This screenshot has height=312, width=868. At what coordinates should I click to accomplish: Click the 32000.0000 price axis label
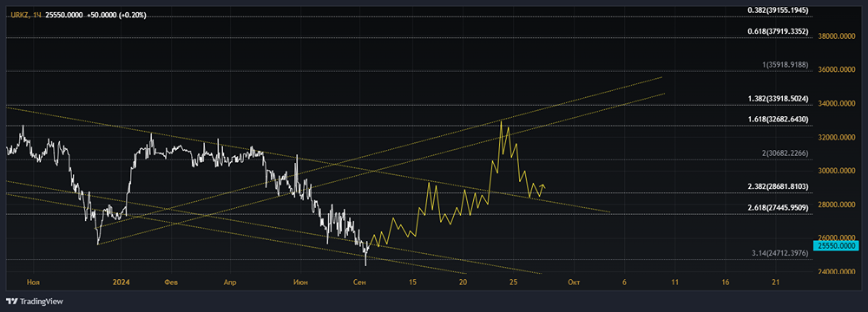(x=837, y=137)
